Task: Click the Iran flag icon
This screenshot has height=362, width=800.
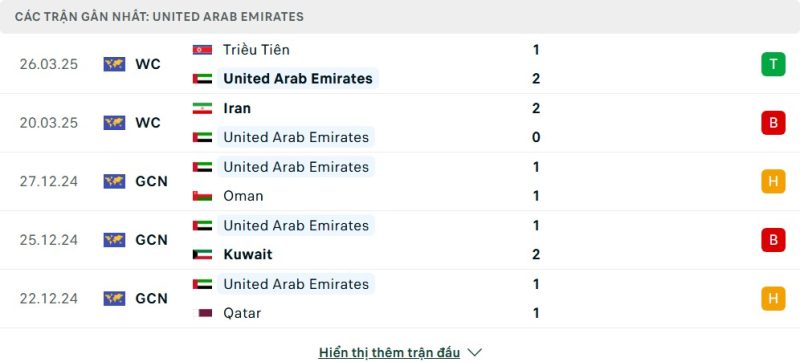Action: [x=202, y=108]
